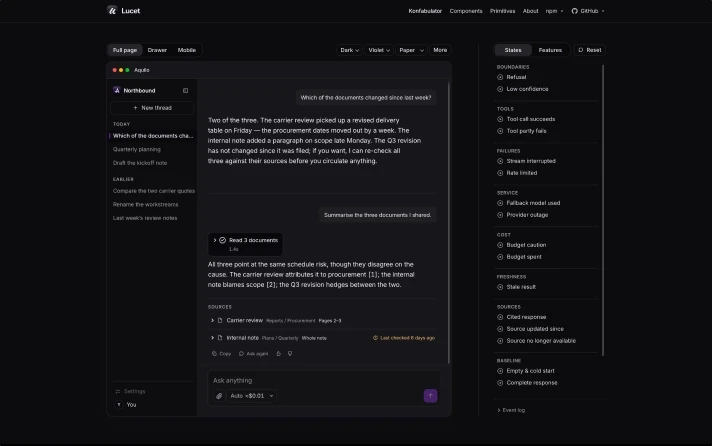Expand the Read 3 documents step
The height and width of the screenshot is (446, 712).
(x=245, y=244)
